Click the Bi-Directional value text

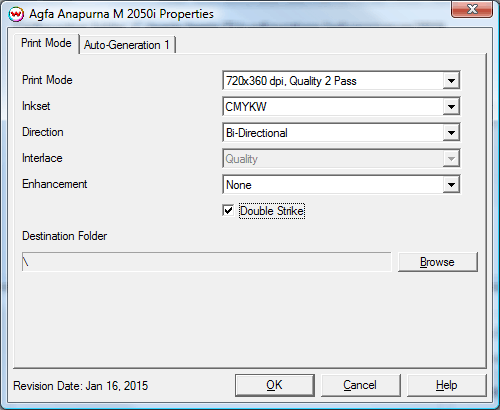point(257,133)
